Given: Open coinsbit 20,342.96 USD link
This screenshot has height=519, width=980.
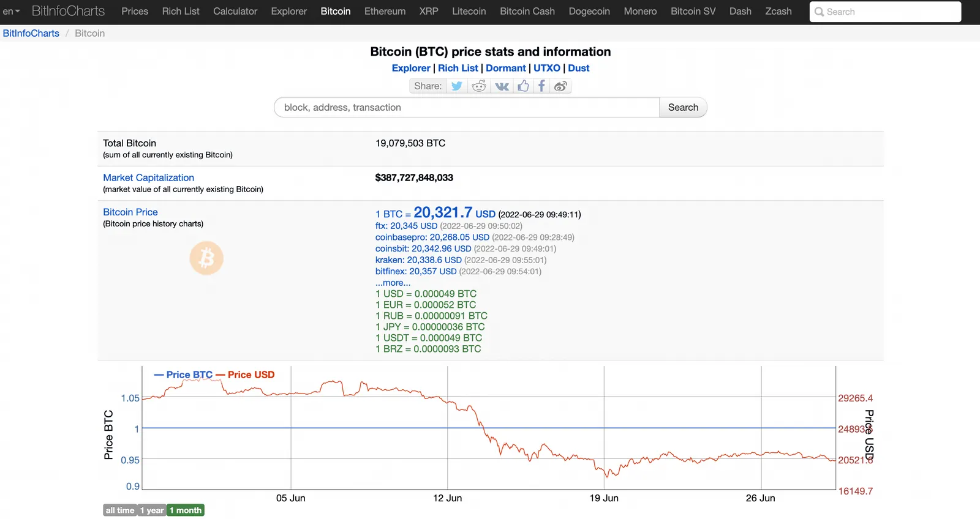Looking at the screenshot, I should tap(423, 248).
